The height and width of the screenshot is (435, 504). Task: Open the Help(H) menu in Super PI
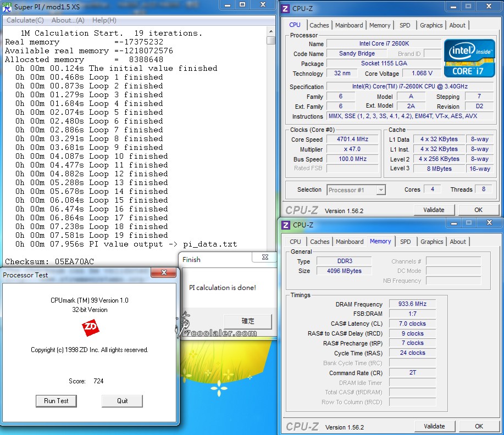104,20
